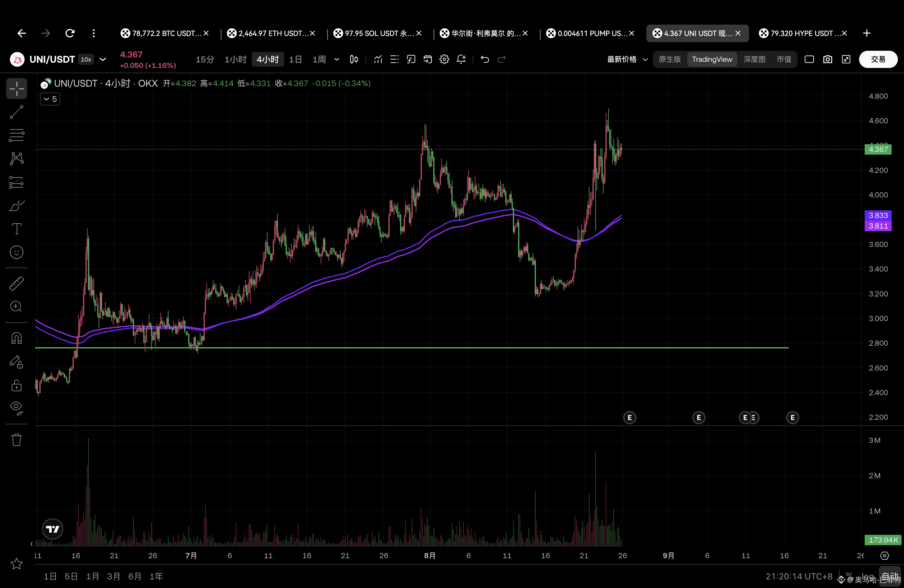
Task: Select the crosshair cursor tool
Action: coord(17,89)
